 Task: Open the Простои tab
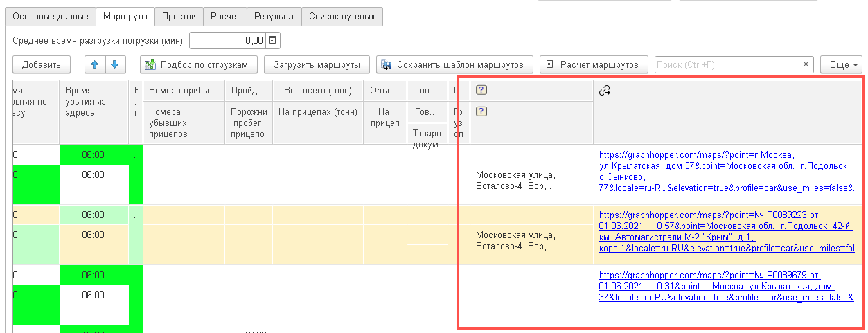pos(179,16)
